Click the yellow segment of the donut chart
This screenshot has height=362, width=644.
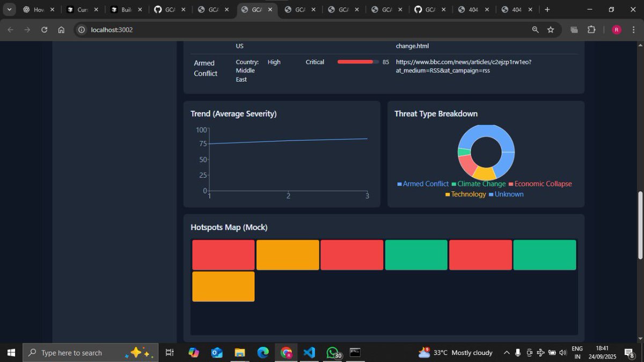485,174
